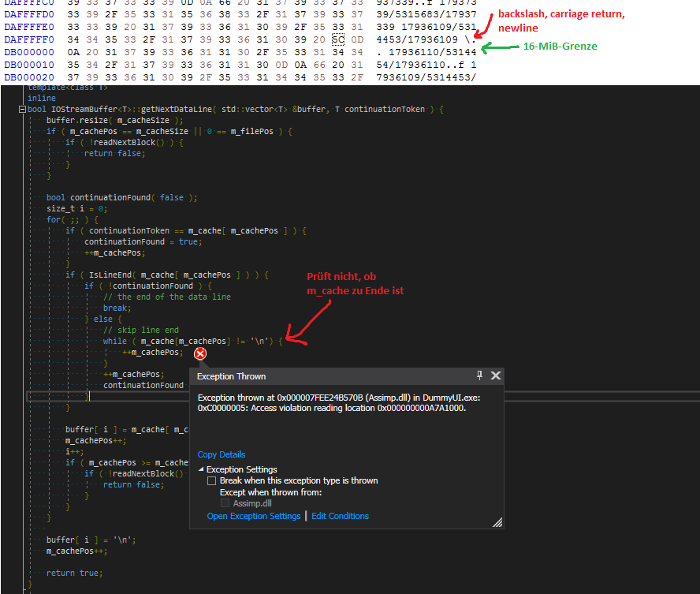Click the Edit Conditions link

click(340, 516)
